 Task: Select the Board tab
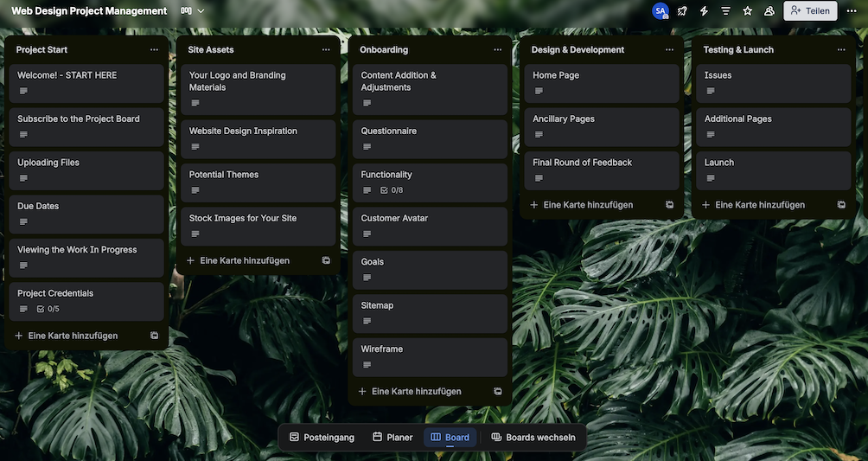(x=450, y=437)
